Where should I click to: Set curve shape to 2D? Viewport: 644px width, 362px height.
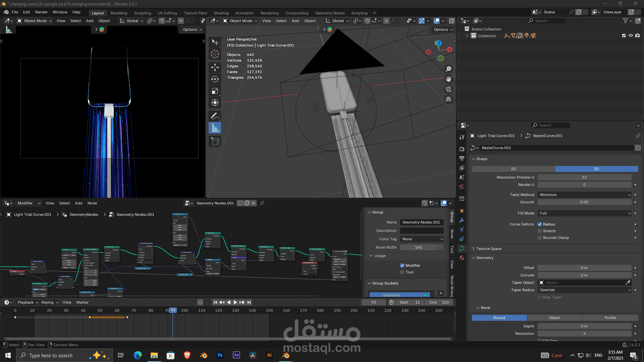(x=513, y=169)
